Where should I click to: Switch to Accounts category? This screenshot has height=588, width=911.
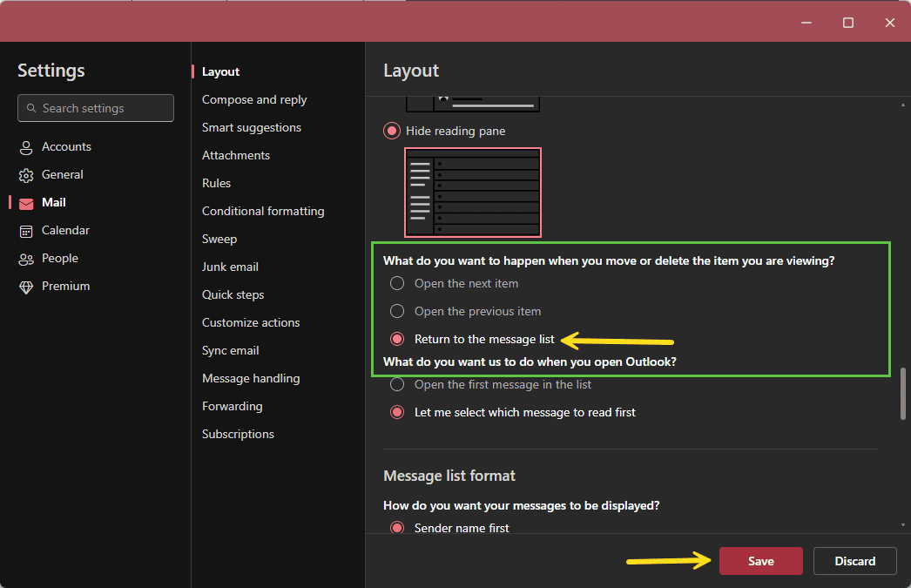click(66, 146)
